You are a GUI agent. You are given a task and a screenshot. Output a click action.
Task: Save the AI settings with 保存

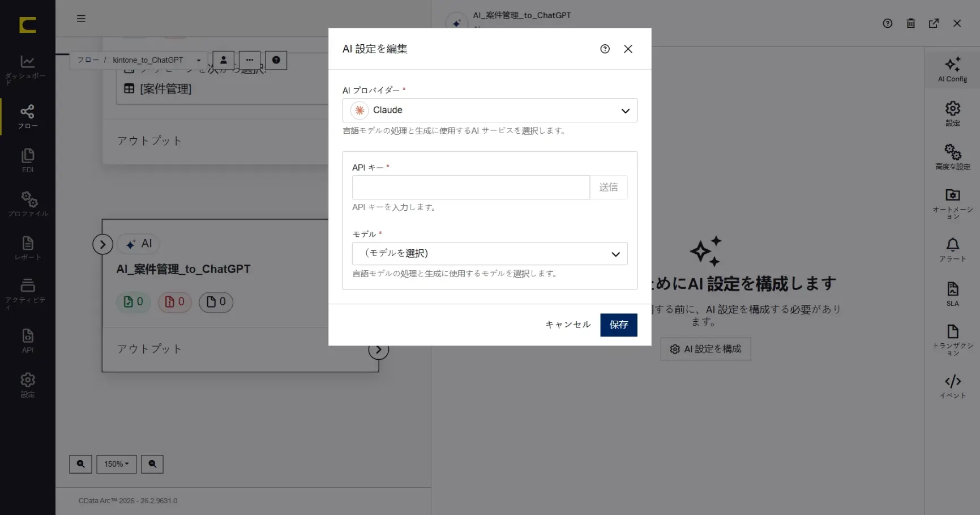(x=619, y=325)
